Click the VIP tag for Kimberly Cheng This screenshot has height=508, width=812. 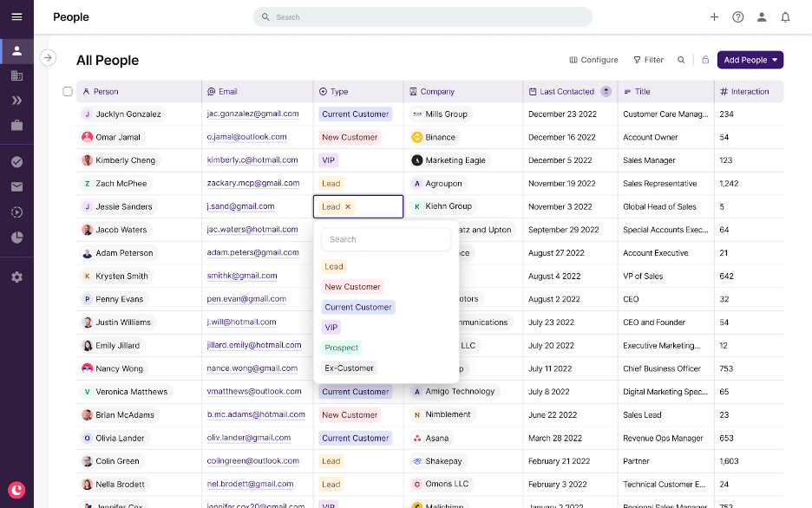[x=328, y=160]
